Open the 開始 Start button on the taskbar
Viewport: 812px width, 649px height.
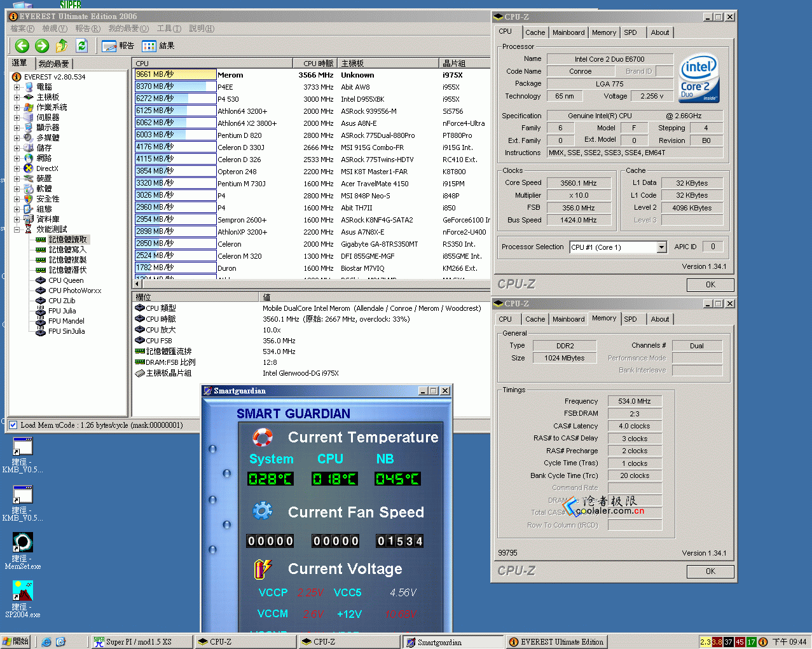(x=16, y=641)
